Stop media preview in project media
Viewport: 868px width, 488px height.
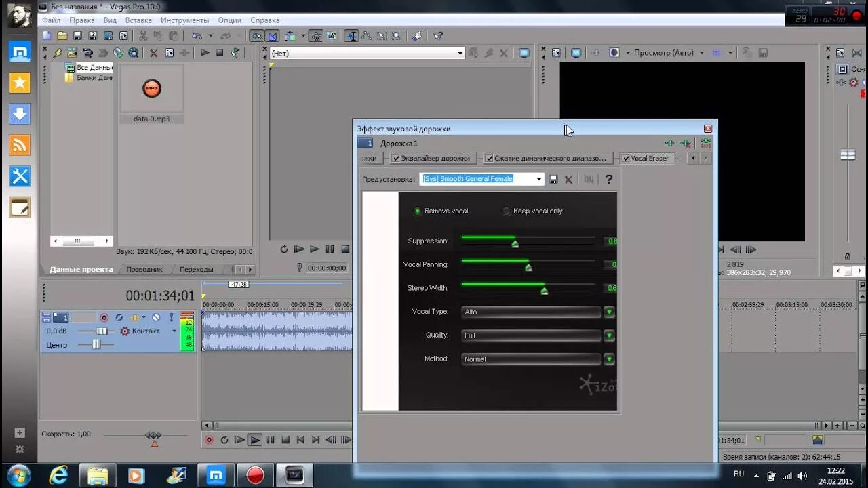click(220, 53)
